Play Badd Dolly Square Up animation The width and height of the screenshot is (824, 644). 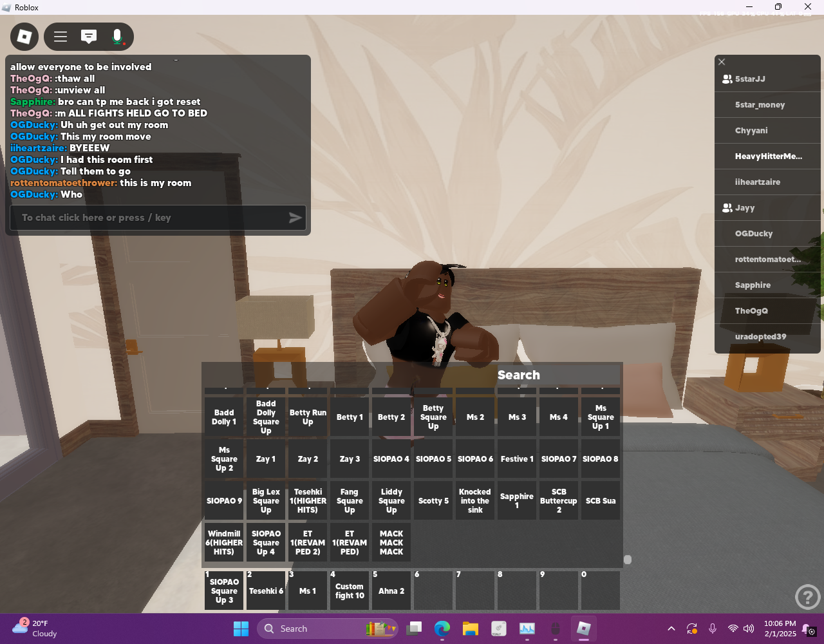click(266, 417)
